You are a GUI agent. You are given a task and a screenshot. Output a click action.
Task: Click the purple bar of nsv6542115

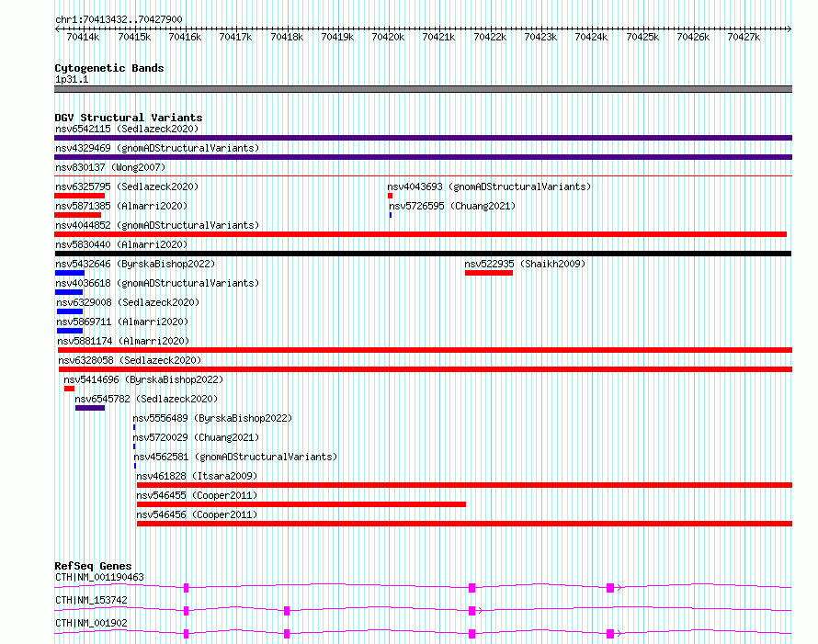423,138
